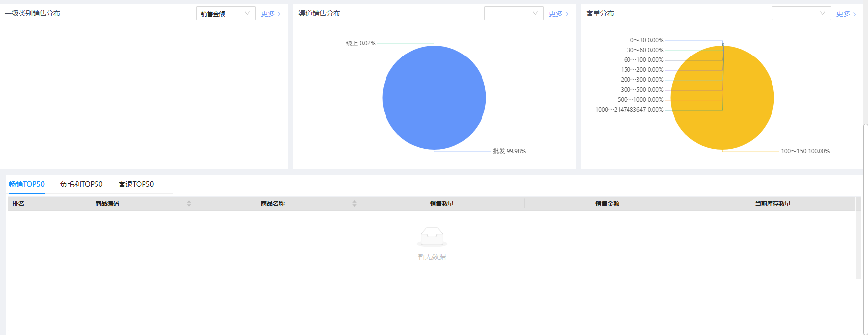Click the 批发 99.98% pie label
868x335 pixels.
[509, 151]
